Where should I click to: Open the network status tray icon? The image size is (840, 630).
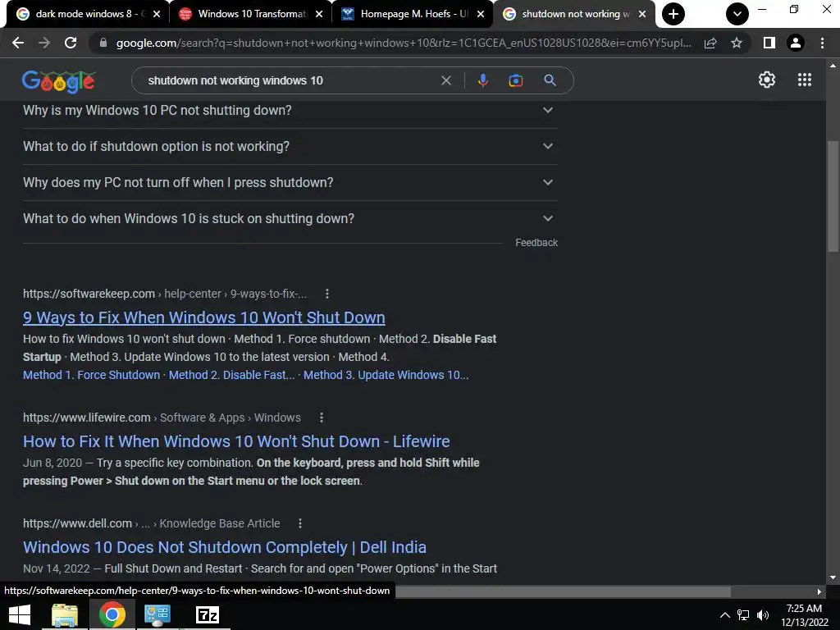click(x=743, y=615)
